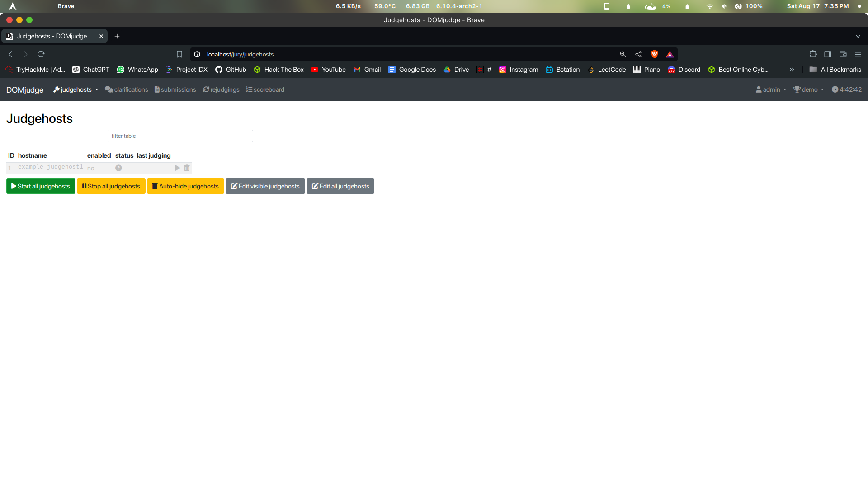Select the rejudgings menu item

221,89
